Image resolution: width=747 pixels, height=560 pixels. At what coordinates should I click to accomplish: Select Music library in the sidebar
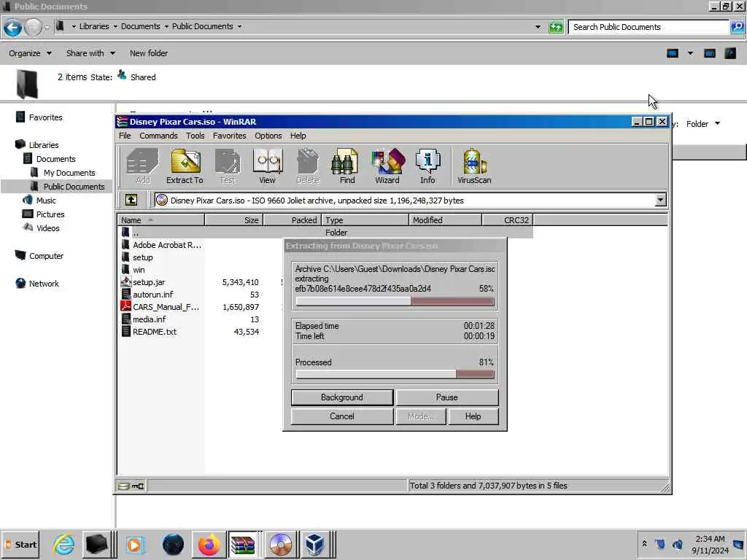46,201
